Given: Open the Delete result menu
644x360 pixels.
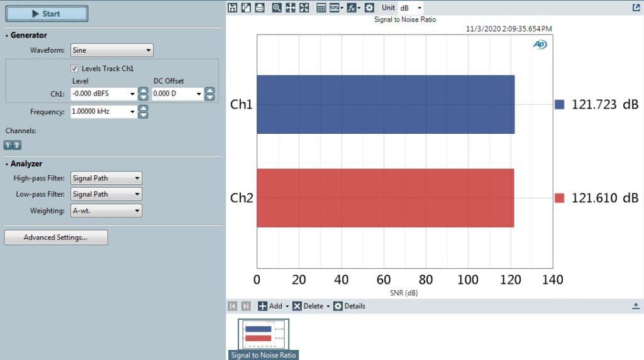Looking at the screenshot, I should pos(310,306).
